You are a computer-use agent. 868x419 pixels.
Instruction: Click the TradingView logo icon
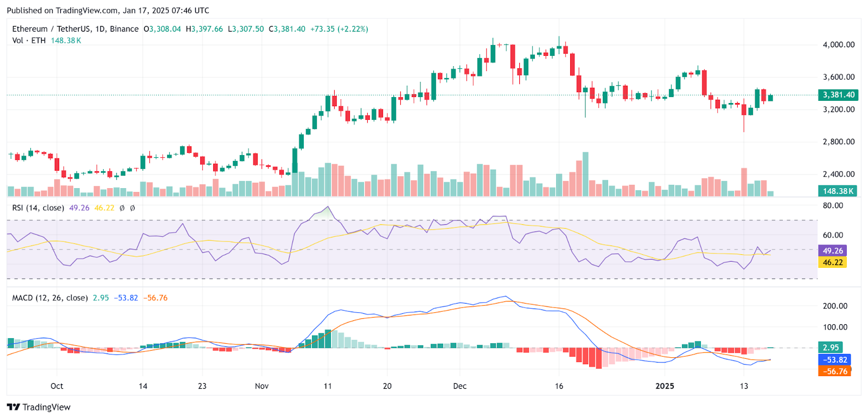point(13,407)
